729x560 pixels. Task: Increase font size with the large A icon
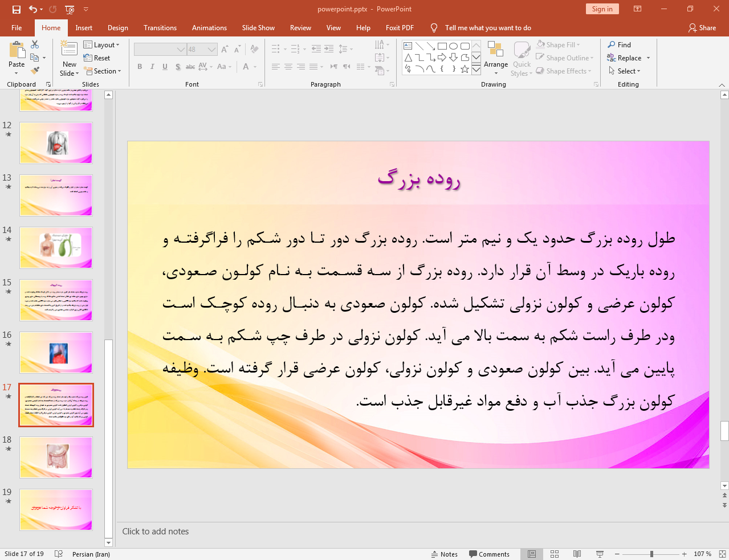pos(225,50)
